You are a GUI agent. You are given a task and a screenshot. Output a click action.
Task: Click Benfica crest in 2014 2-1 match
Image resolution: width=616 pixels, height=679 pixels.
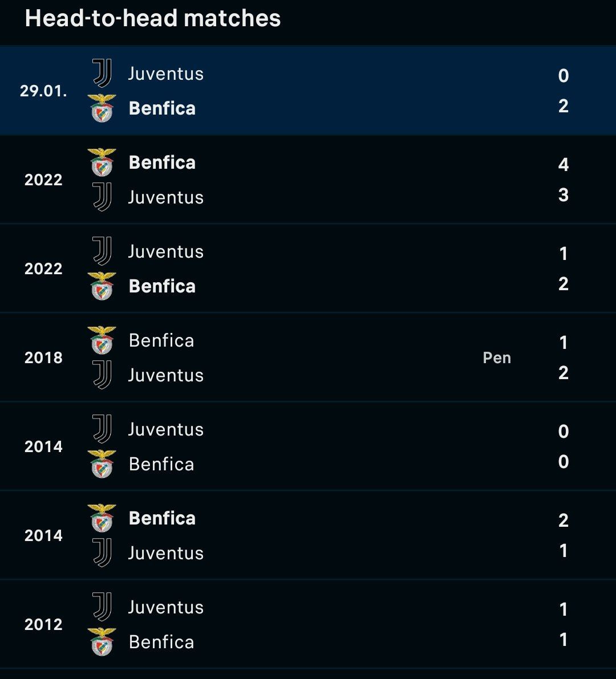coord(102,518)
